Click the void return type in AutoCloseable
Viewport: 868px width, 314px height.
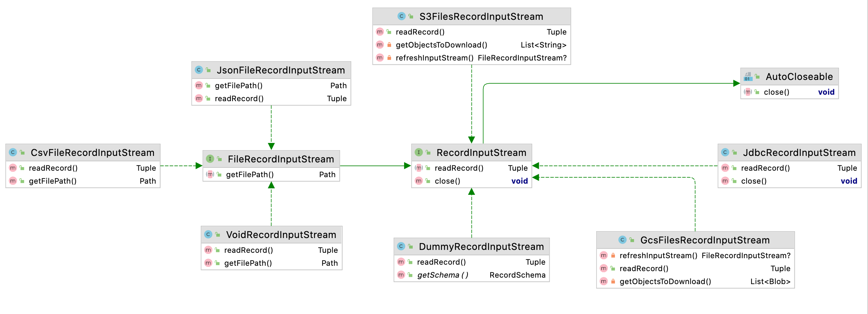(x=826, y=92)
